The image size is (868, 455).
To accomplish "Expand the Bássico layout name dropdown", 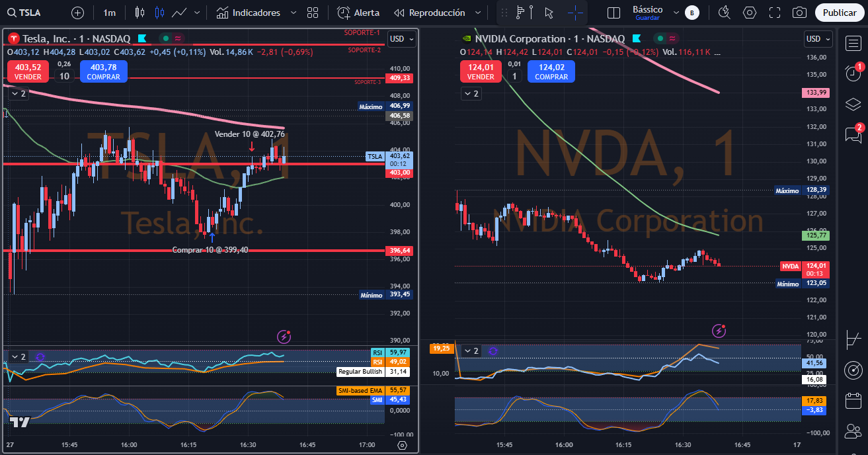I will tap(676, 13).
